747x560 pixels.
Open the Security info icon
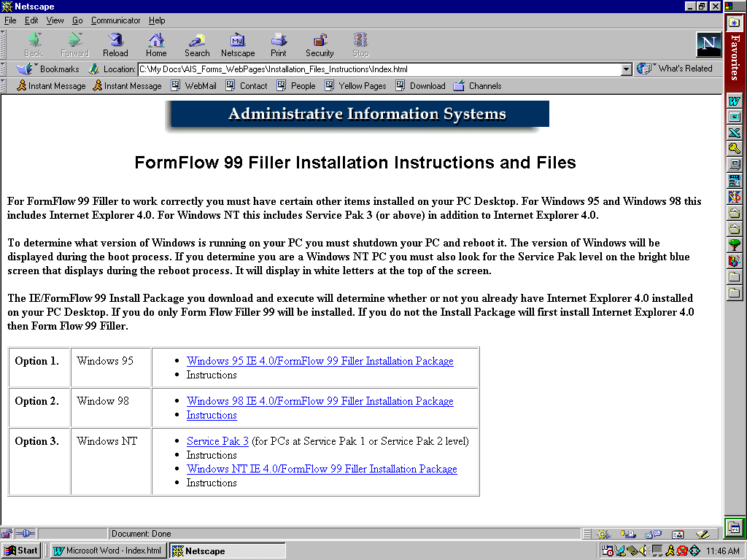tap(320, 44)
